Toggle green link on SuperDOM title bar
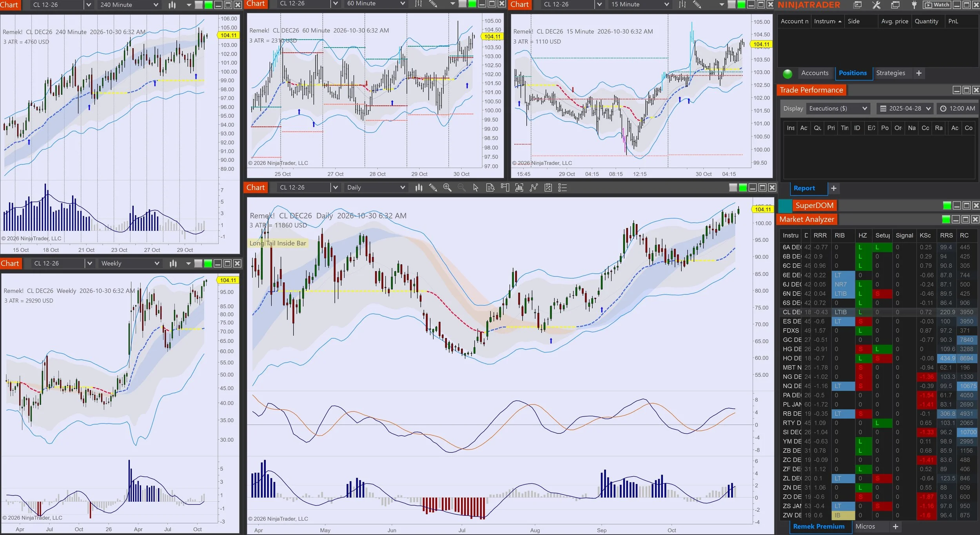 pos(947,205)
